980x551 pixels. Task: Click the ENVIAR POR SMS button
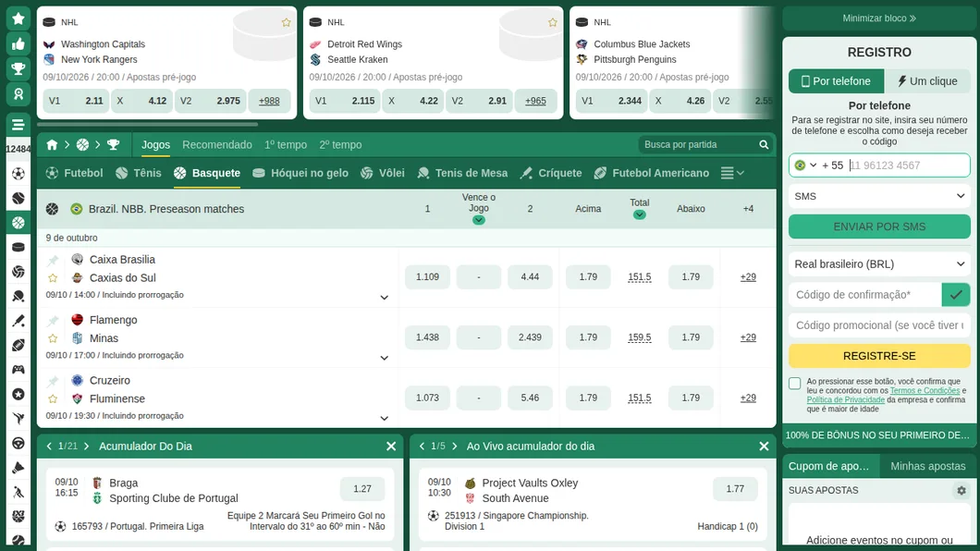(x=879, y=227)
